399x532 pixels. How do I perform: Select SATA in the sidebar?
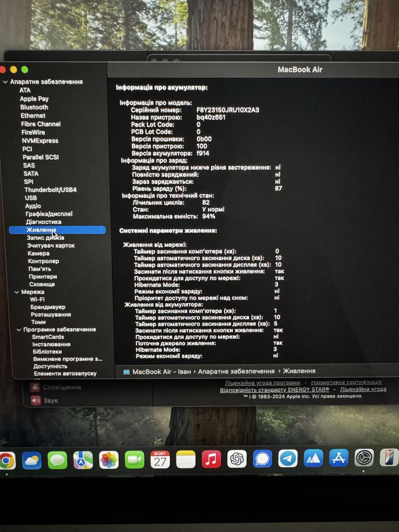(31, 173)
